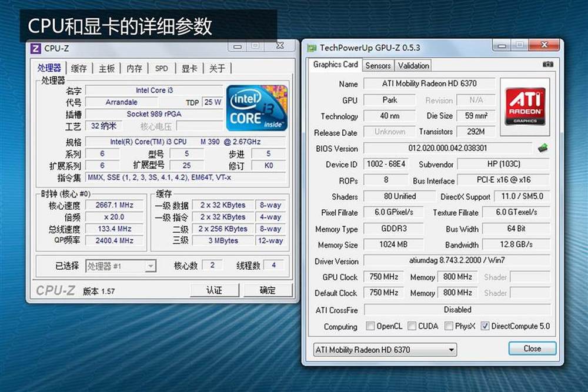Close the CPU-Z window
This screenshot has width=588, height=392.
(280, 46)
